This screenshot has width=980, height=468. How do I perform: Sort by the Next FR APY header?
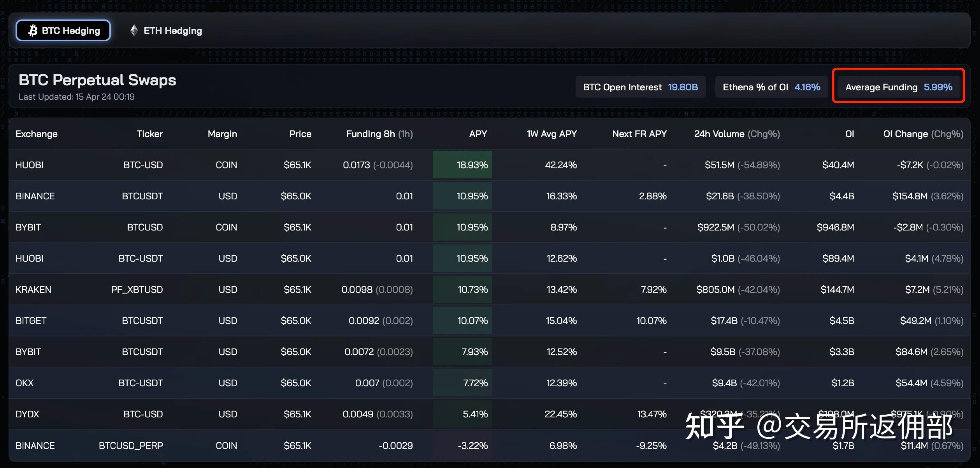tap(639, 134)
